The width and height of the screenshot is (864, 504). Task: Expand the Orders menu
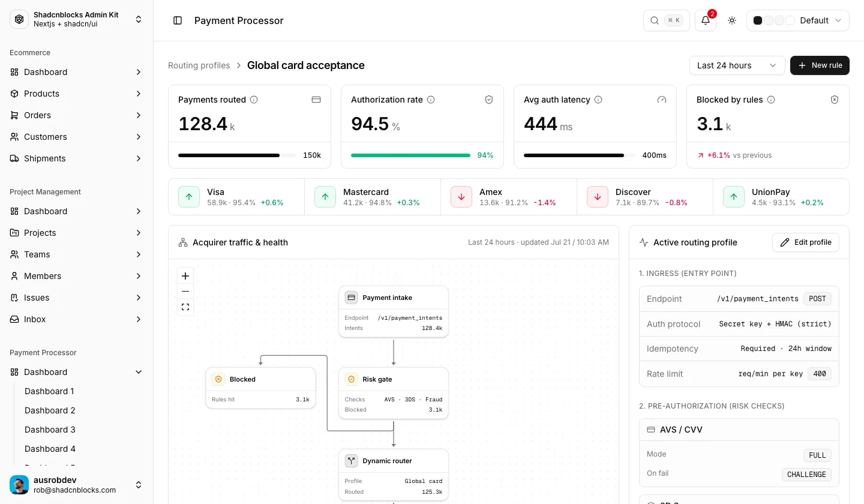pos(77,115)
